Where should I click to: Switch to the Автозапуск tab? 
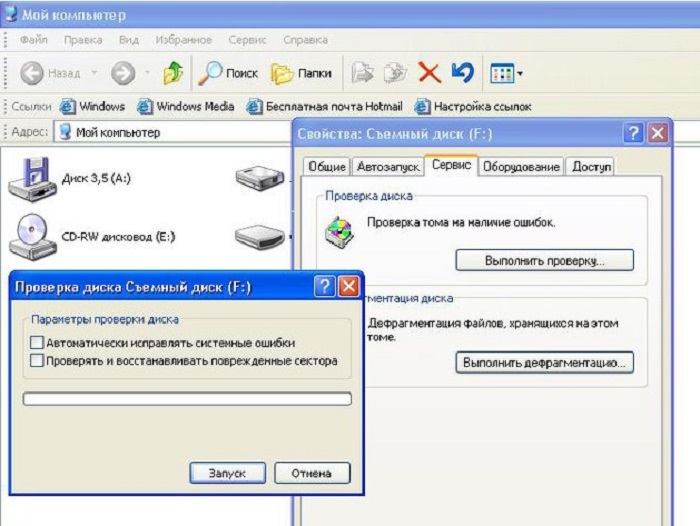tap(388, 167)
